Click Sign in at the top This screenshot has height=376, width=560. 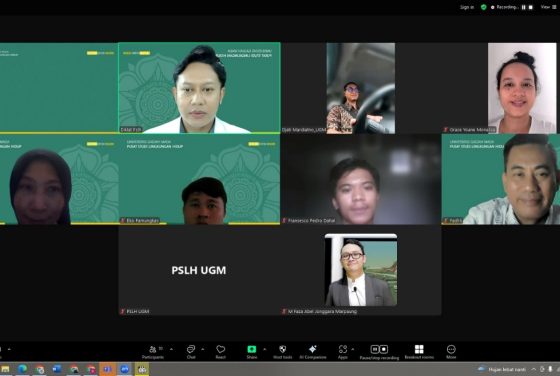pyautogui.click(x=467, y=7)
